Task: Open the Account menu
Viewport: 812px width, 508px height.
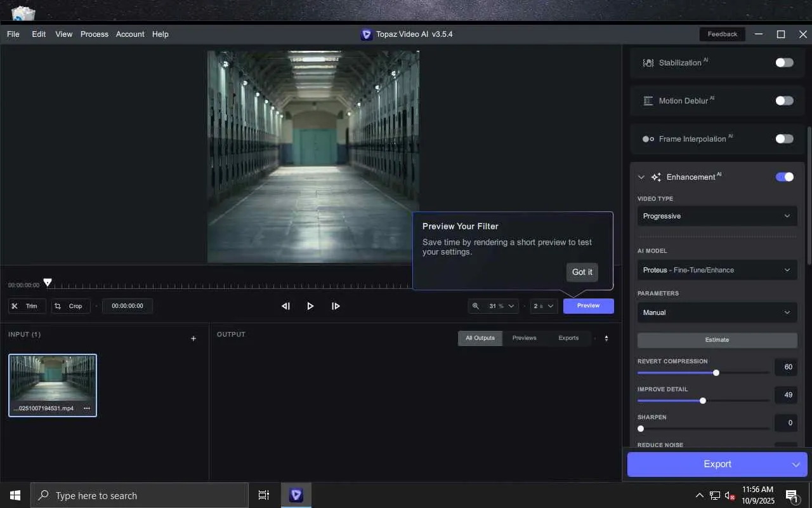Action: 130,34
